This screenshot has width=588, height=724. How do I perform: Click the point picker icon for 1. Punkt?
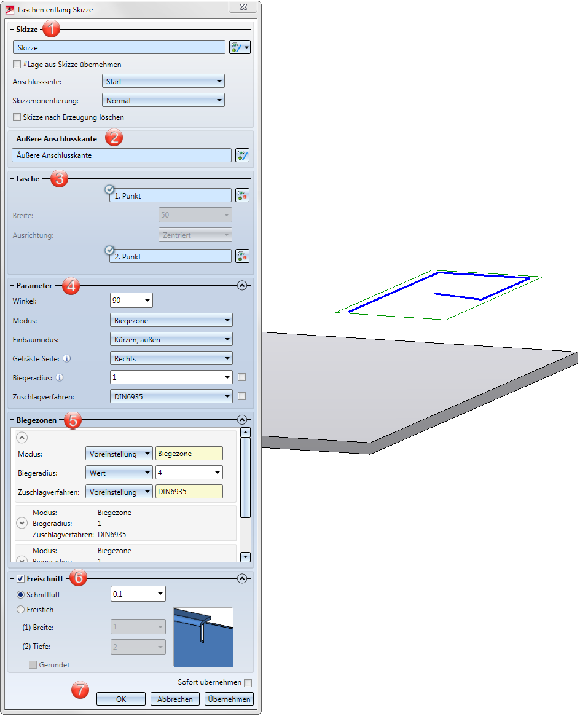coord(242,195)
